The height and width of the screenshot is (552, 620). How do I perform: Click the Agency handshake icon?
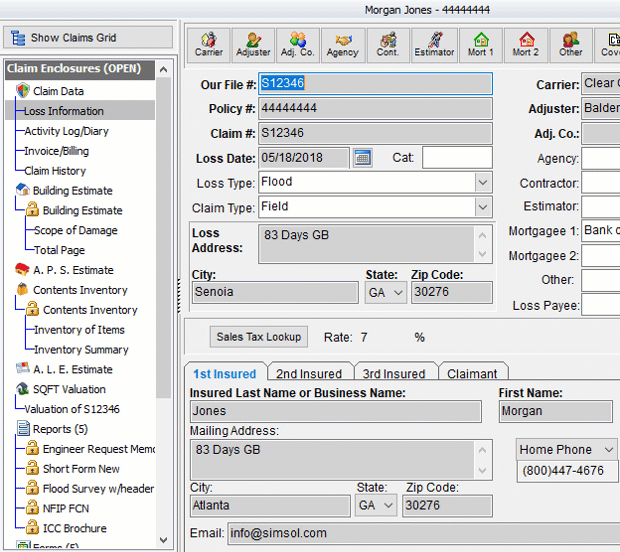pyautogui.click(x=343, y=44)
